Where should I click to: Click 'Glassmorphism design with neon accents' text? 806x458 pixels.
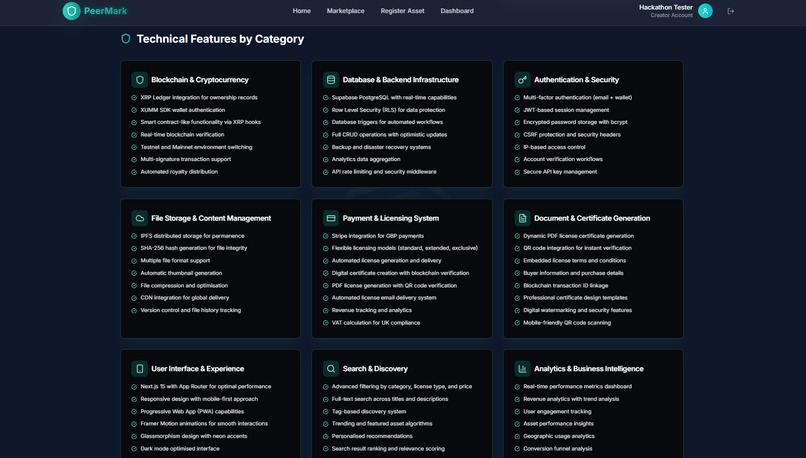pos(194,436)
